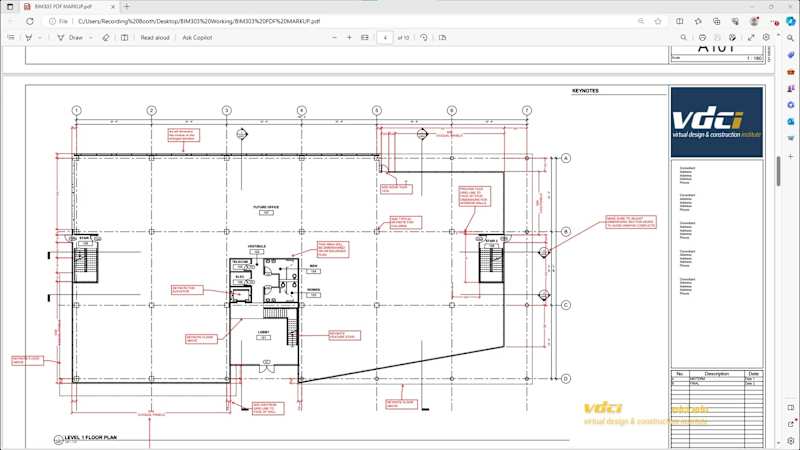Viewport: 800px width, 450px height.
Task: Click the Ask Copilot button
Action: tap(197, 37)
